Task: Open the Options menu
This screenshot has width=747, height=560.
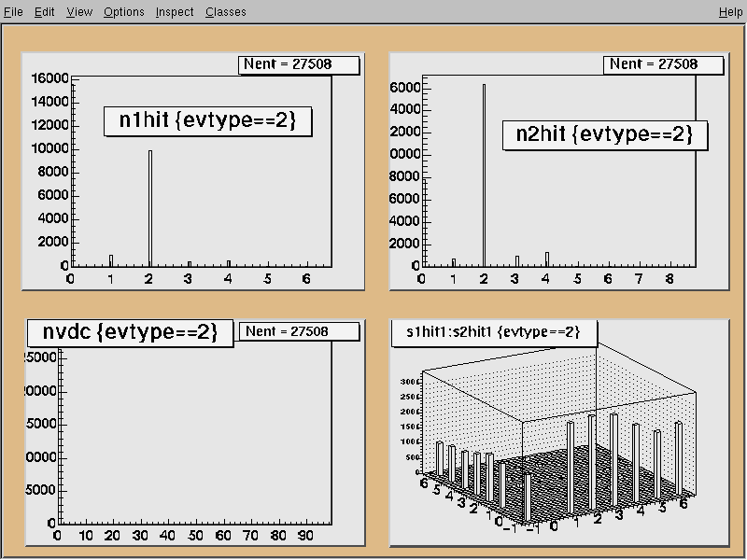Action: point(124,11)
